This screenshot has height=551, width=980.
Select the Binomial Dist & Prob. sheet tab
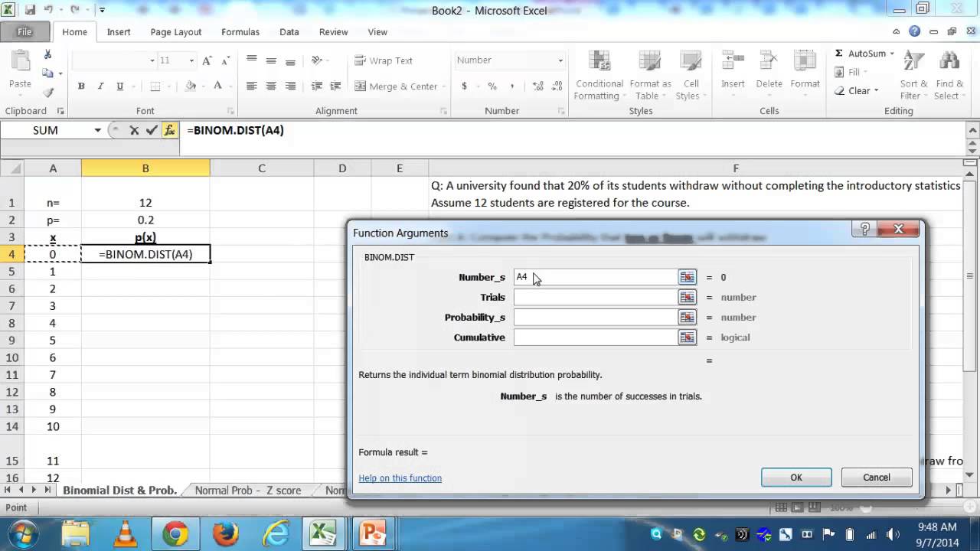[120, 491]
